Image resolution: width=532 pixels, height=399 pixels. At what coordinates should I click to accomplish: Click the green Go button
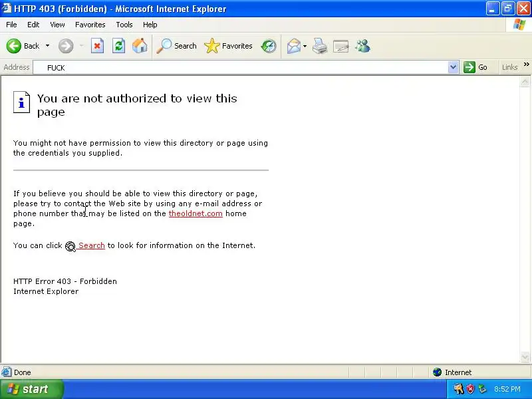[x=475, y=67]
